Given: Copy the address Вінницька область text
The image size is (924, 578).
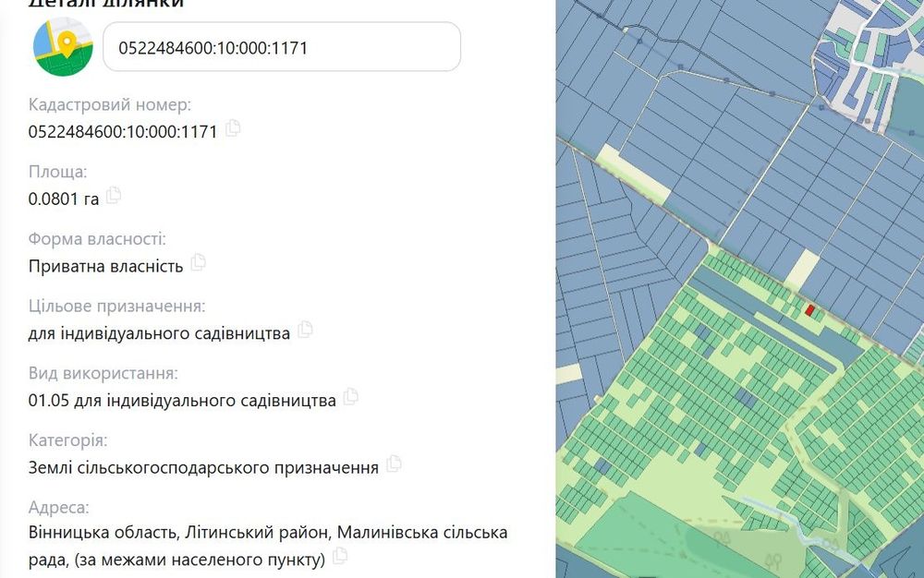Looking at the screenshot, I should [x=341, y=555].
